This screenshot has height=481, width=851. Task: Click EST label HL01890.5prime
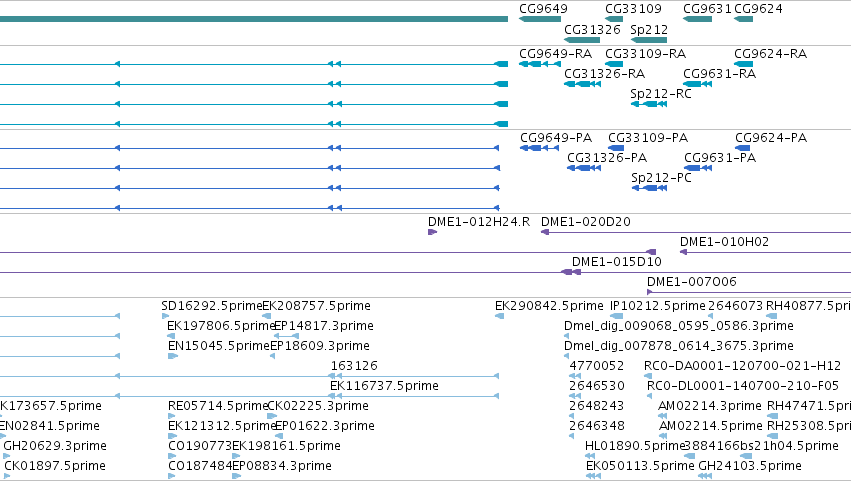pos(635,446)
